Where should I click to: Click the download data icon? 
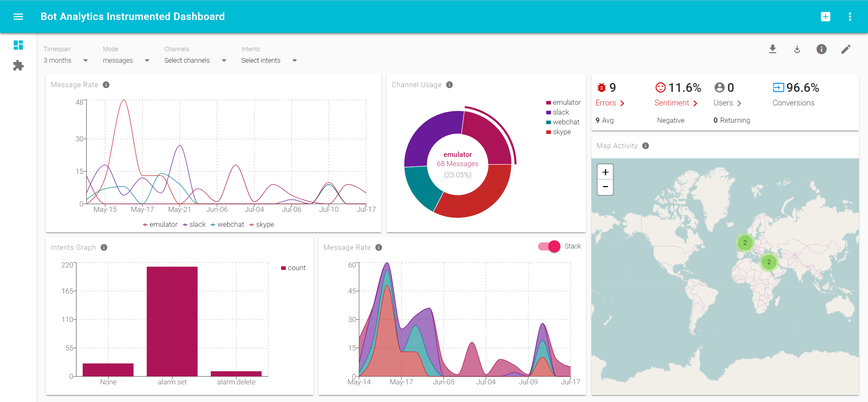point(773,49)
